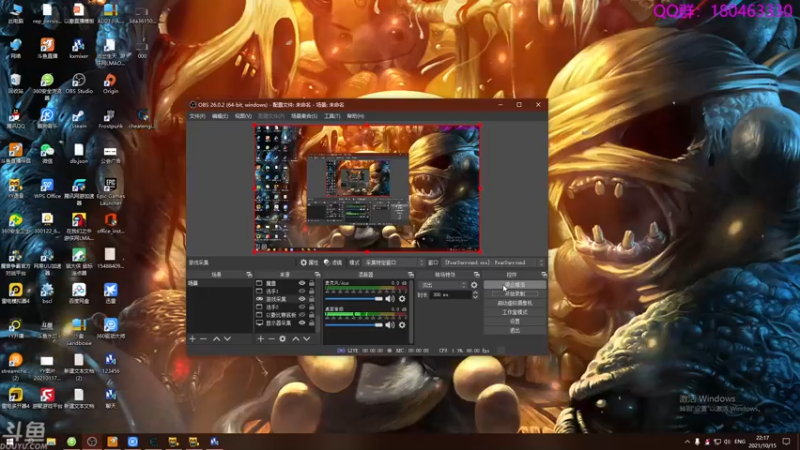This screenshot has width=800, height=450.
Task: Open the 编辑(E) menu in OBS
Action: (220, 116)
